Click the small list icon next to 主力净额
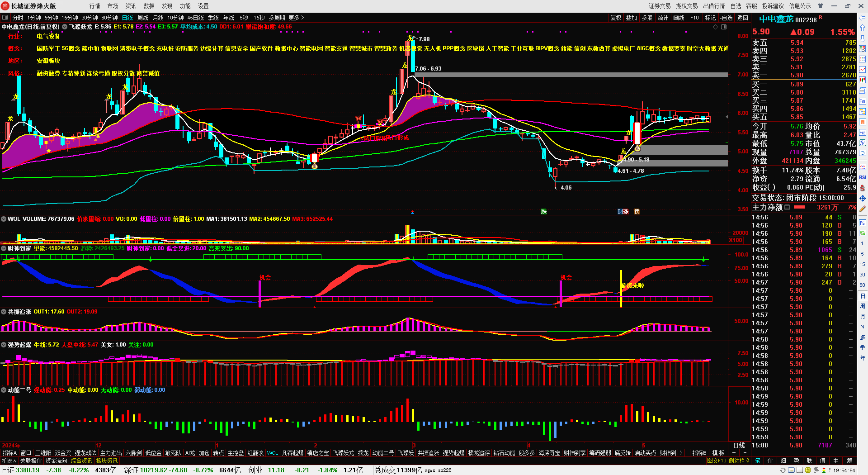868x475 pixels. pyautogui.click(x=787, y=207)
